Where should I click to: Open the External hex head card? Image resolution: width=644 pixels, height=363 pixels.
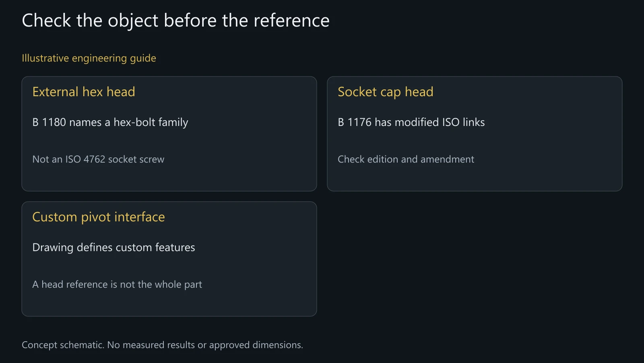coord(169,134)
